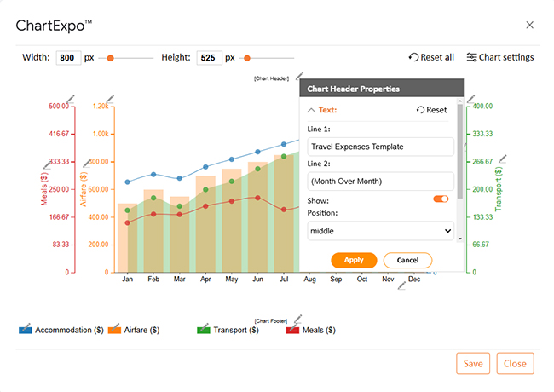Edit the Airfare ($) legend icon
Screen dimensions: 554x392
(114, 329)
